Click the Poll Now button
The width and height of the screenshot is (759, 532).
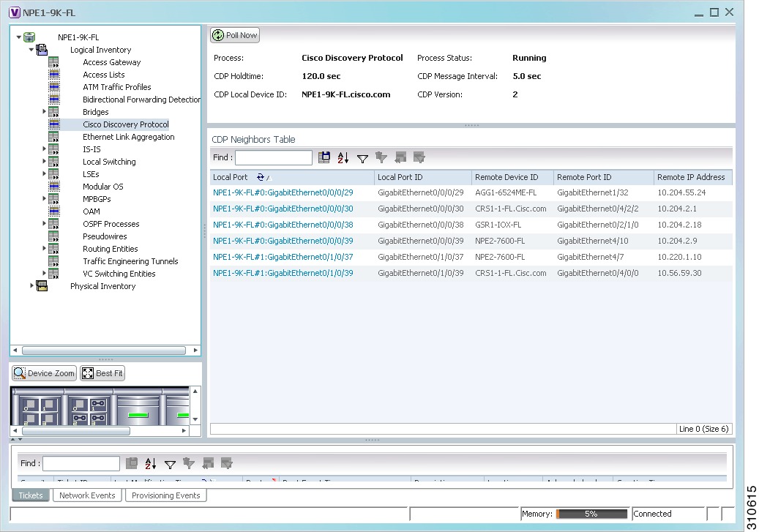click(235, 35)
